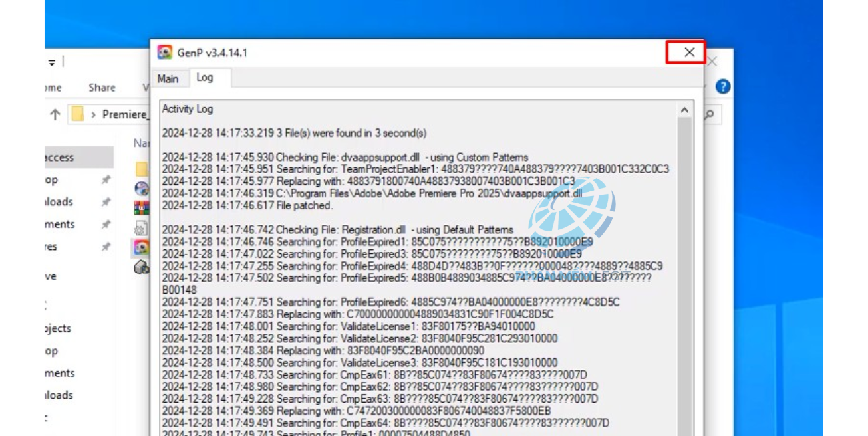Click the pin icon beside pinned Documents
The width and height of the screenshot is (868, 436).
pyautogui.click(x=105, y=225)
